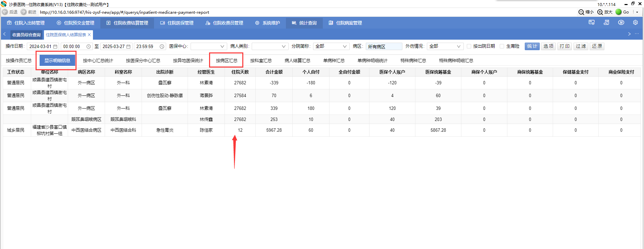Select the 单病种明细统计 tab
The image size is (644, 249).
(x=373, y=60)
